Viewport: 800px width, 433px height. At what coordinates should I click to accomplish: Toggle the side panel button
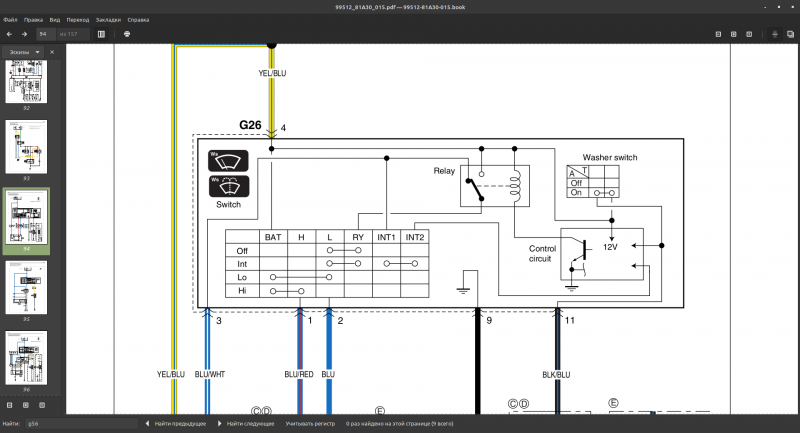[x=102, y=34]
